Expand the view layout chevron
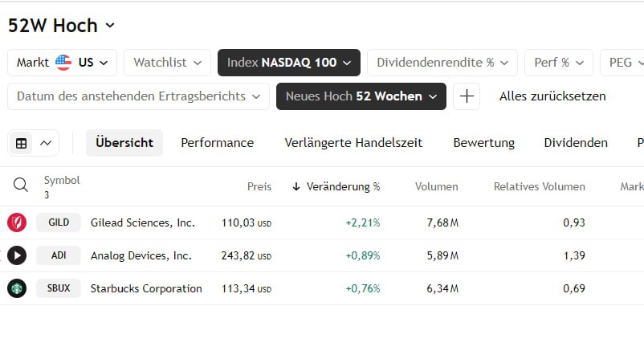The width and height of the screenshot is (644, 359). pos(46,143)
